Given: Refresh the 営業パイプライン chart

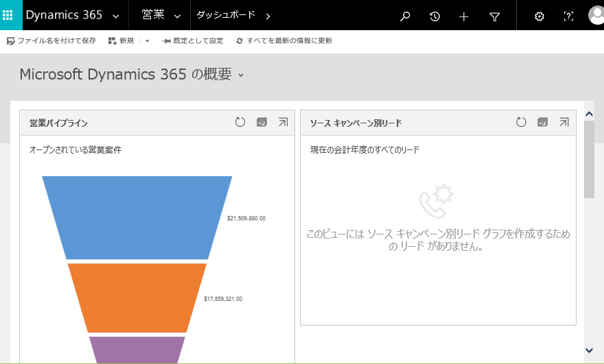Looking at the screenshot, I should 240,122.
